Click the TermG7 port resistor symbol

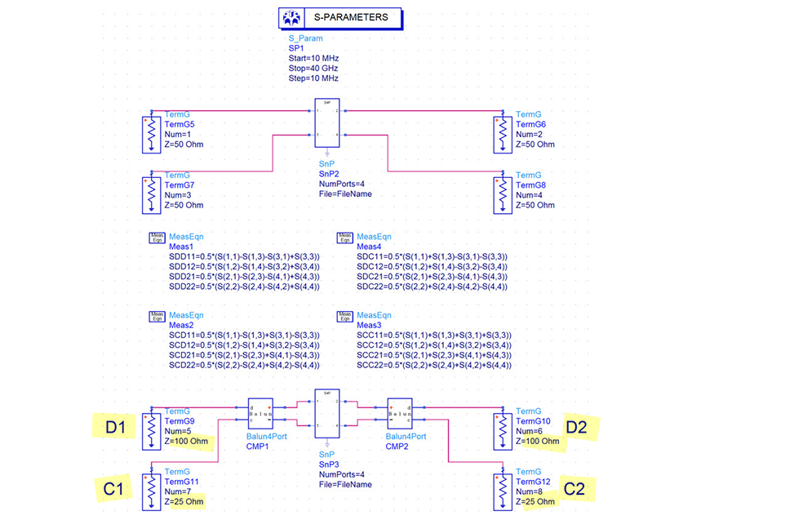click(151, 194)
